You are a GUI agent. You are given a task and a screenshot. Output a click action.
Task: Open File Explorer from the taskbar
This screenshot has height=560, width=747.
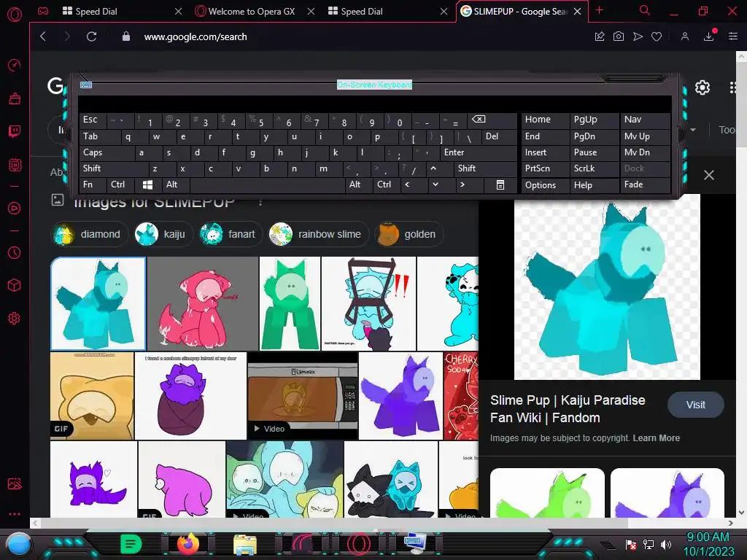[x=245, y=544]
